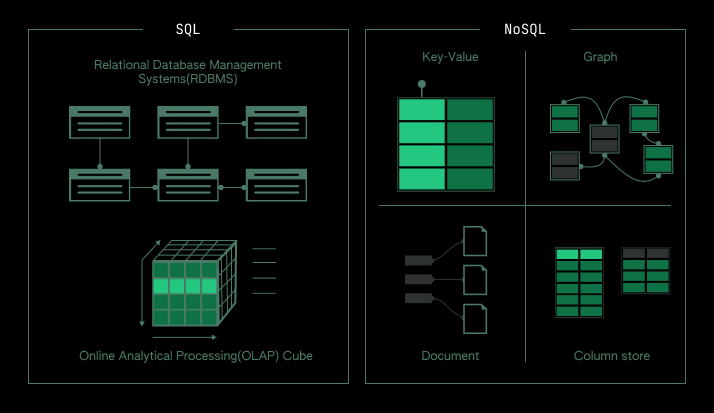Screen dimensions: 714x413
Task: Select the bottom page icon in Document diagram
Action: tap(475, 319)
